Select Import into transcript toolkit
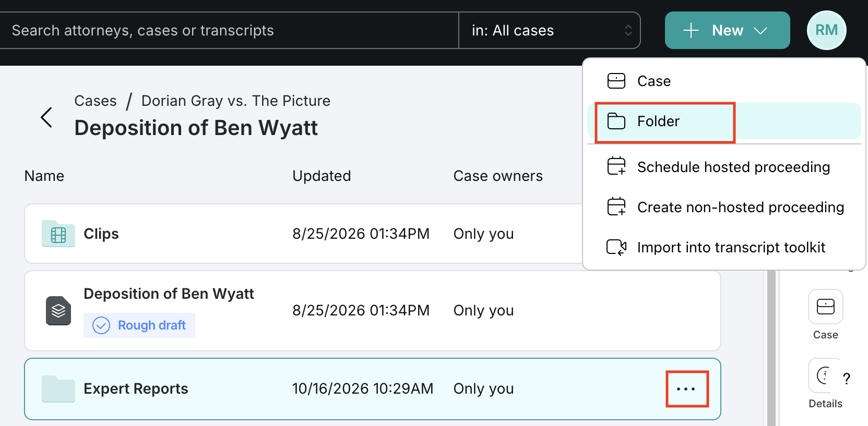 (724, 247)
